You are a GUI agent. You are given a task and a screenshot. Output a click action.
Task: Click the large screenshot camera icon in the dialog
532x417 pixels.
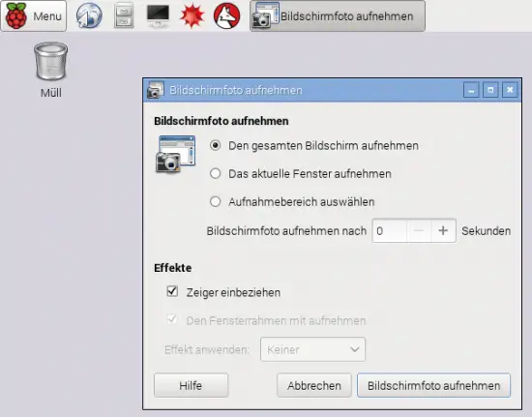176,154
